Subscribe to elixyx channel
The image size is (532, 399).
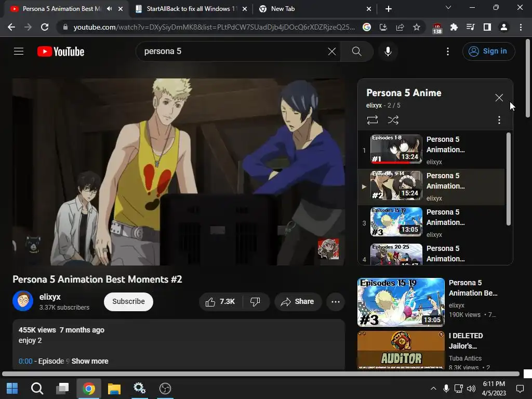click(x=128, y=302)
